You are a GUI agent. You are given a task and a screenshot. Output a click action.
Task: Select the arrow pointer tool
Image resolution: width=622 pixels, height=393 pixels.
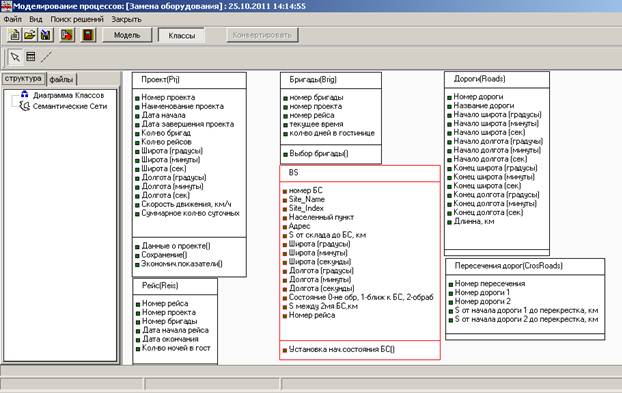15,57
